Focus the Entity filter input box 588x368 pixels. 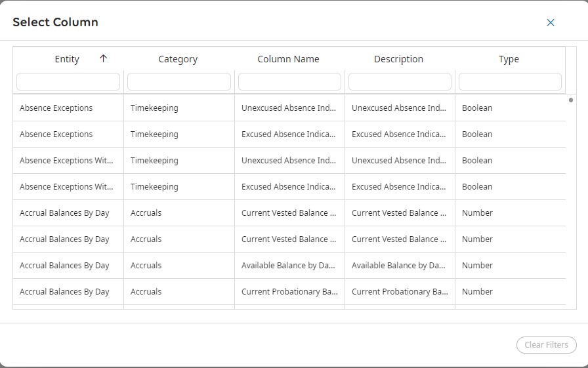point(68,81)
